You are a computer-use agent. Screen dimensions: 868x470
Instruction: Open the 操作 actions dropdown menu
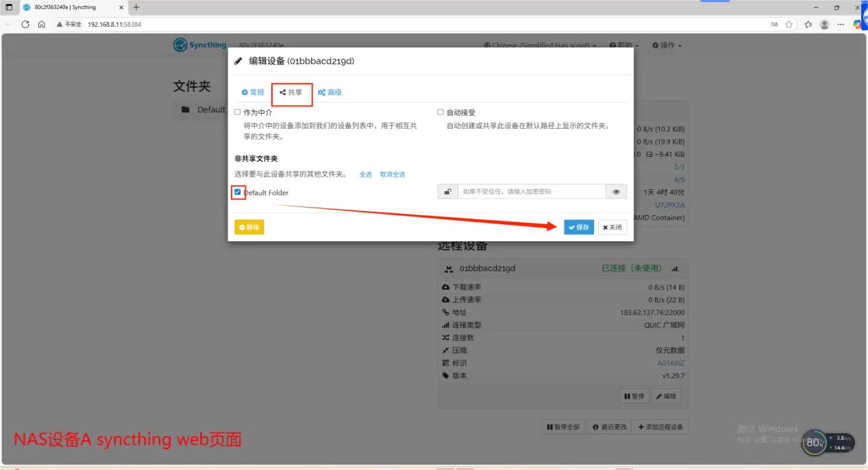[667, 45]
